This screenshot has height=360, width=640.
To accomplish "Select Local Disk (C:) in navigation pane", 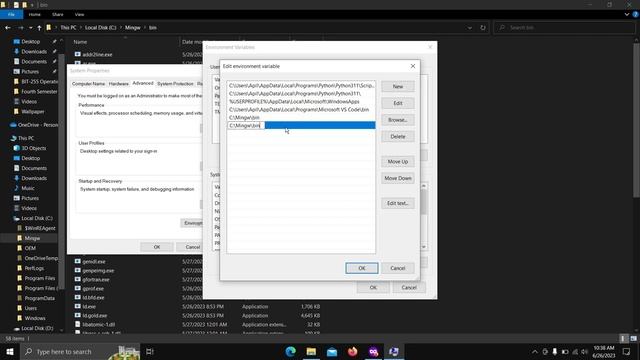I will click(x=36, y=218).
